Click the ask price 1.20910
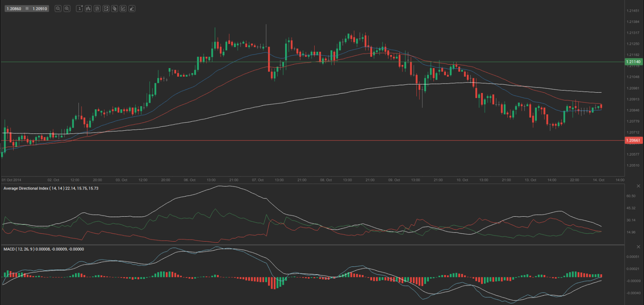 (x=40, y=9)
